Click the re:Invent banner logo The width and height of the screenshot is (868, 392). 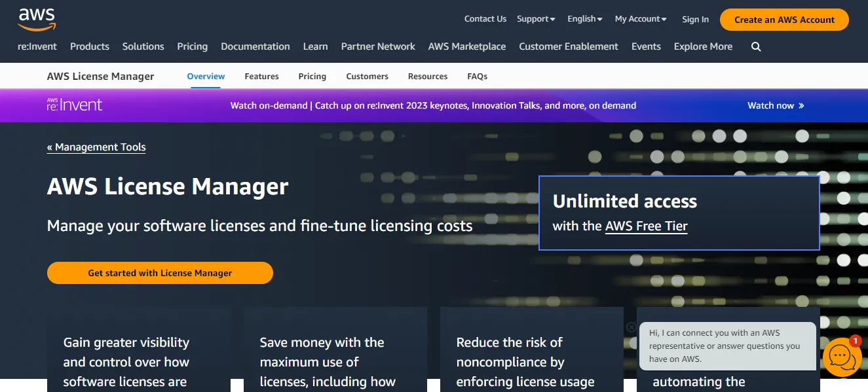tap(75, 105)
